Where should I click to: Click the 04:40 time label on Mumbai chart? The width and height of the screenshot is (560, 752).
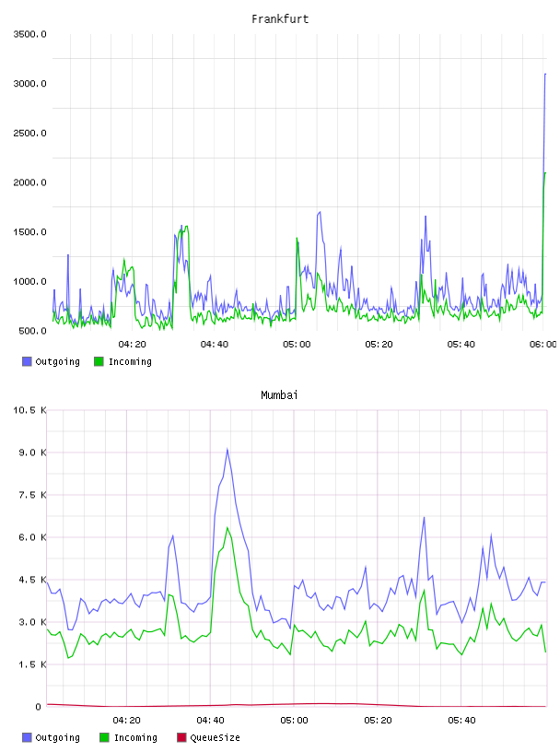coord(211,721)
